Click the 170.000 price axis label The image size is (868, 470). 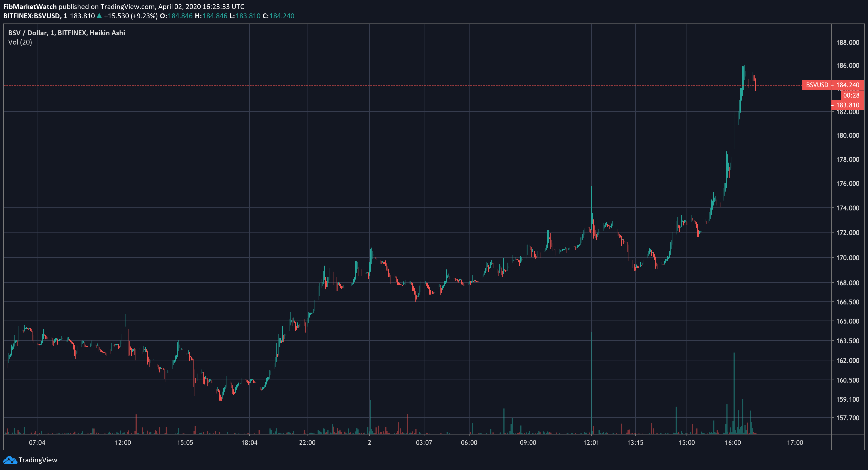(848, 258)
